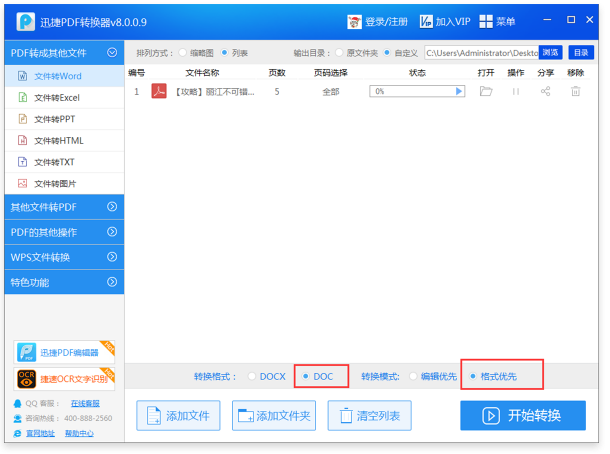Click the 咨询热线 headset icon
This screenshot has height=454, width=610.
[x=18, y=419]
